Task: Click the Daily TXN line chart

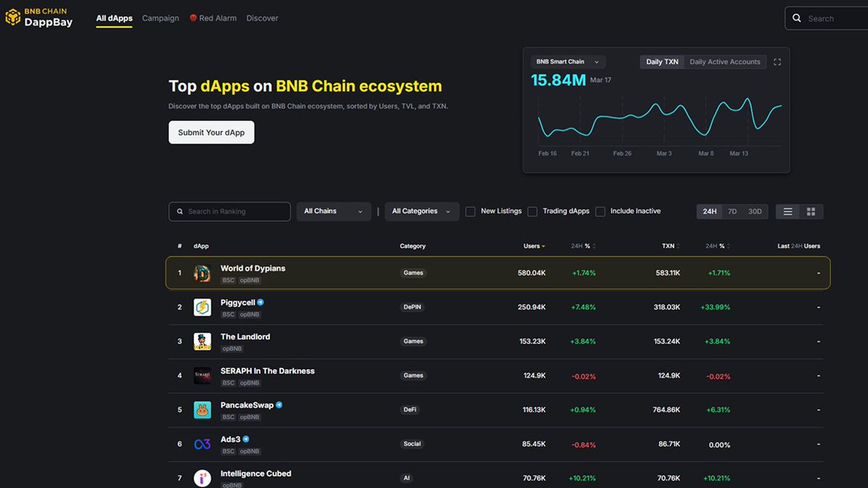Action: click(660, 118)
